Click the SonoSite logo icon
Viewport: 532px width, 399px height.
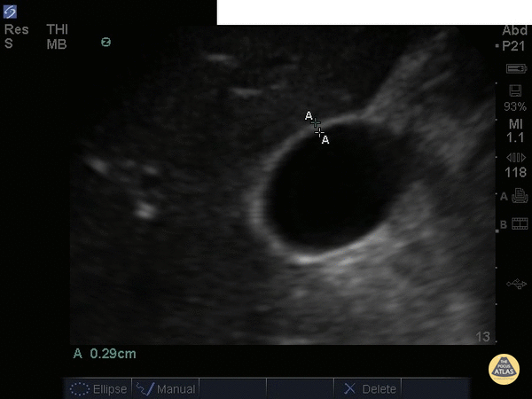point(10,11)
